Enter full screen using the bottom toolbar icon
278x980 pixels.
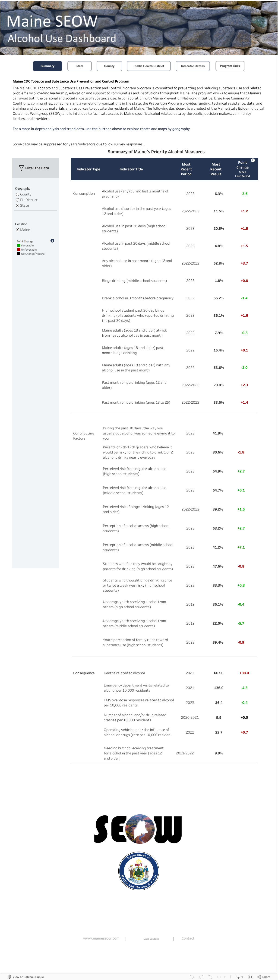(250, 977)
